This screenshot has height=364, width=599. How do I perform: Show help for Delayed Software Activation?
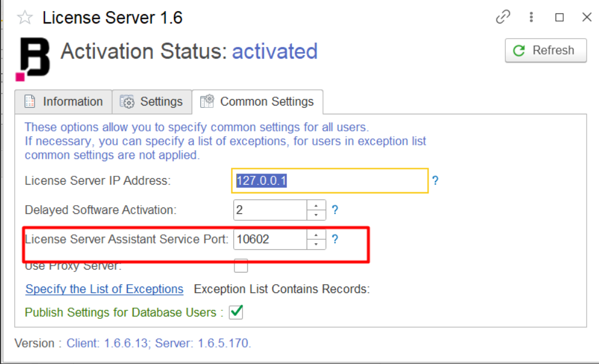pos(335,209)
